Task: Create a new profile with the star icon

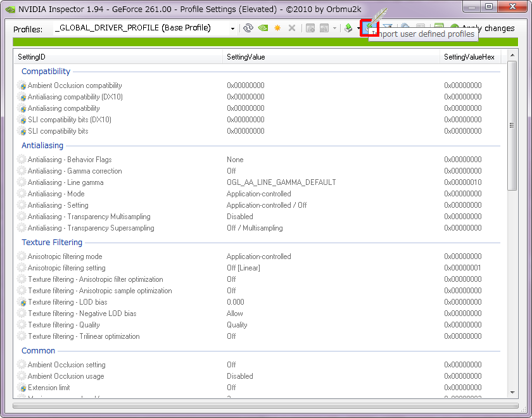Action: pyautogui.click(x=277, y=28)
